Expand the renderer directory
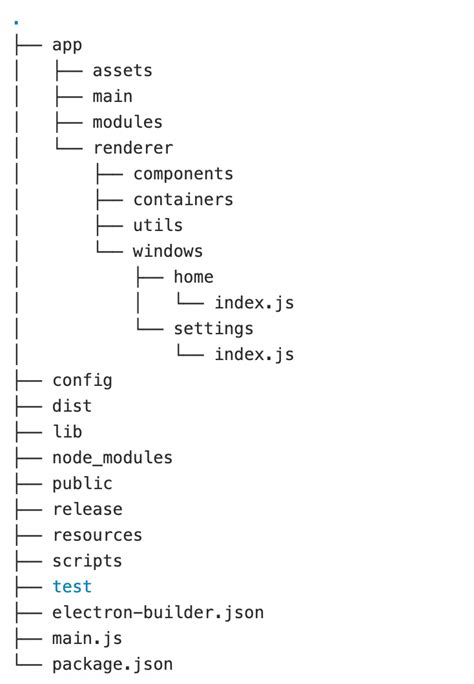The image size is (474, 684). [x=133, y=148]
